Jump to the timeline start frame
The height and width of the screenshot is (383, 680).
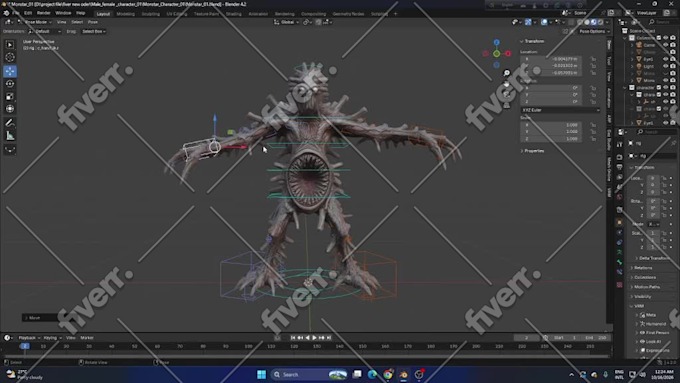[x=293, y=338]
